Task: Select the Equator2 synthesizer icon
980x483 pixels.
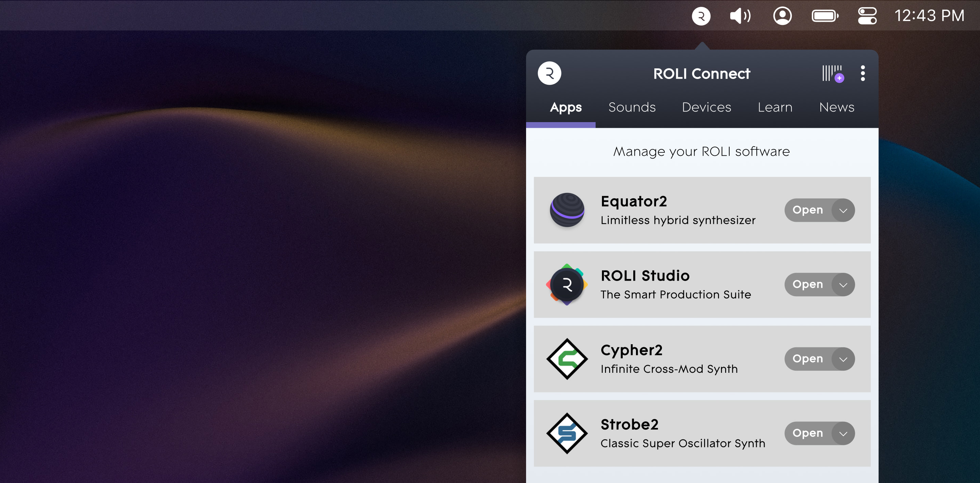Action: (567, 210)
